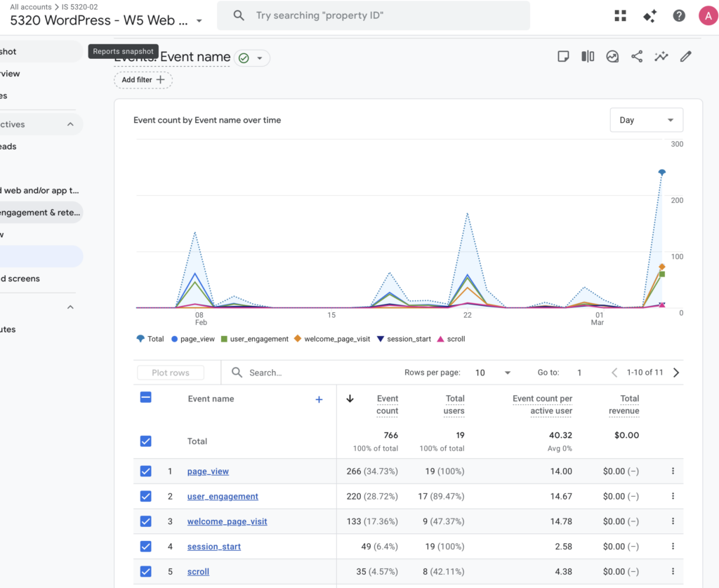Open the Help question mark icon
Image resolution: width=719 pixels, height=588 pixels.
[x=679, y=16]
